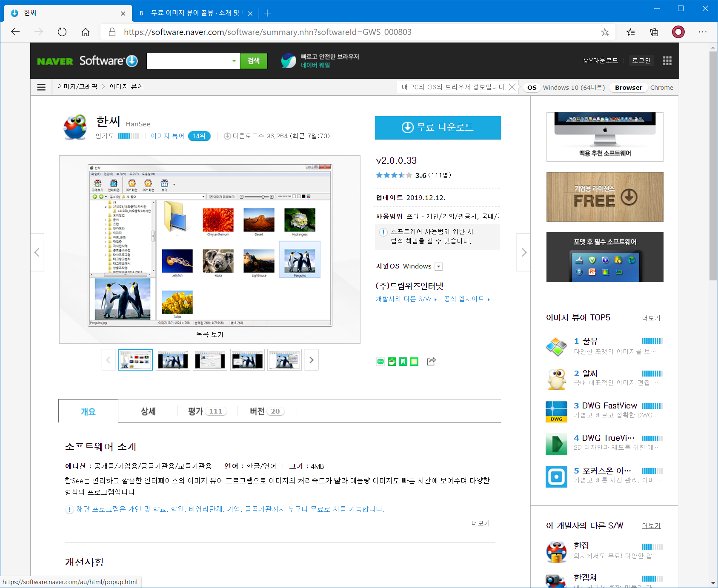
Task: Click the share arrow icon
Action: click(x=432, y=362)
